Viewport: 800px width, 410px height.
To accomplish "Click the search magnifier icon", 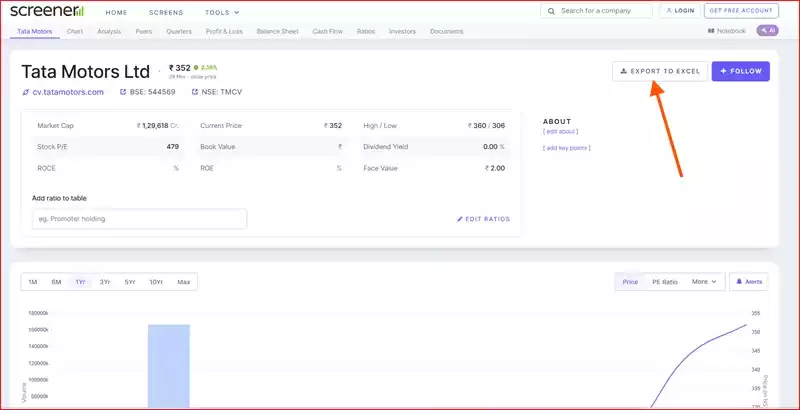I will pos(551,11).
